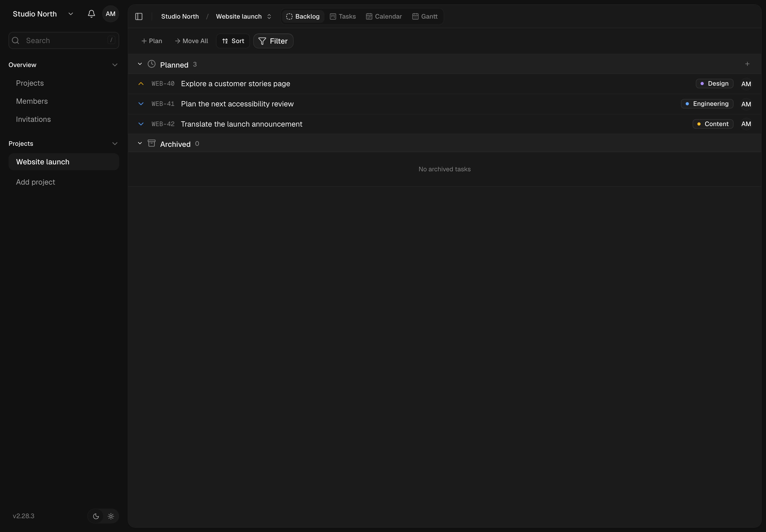Click Studio North in the breadcrumb

click(180, 16)
